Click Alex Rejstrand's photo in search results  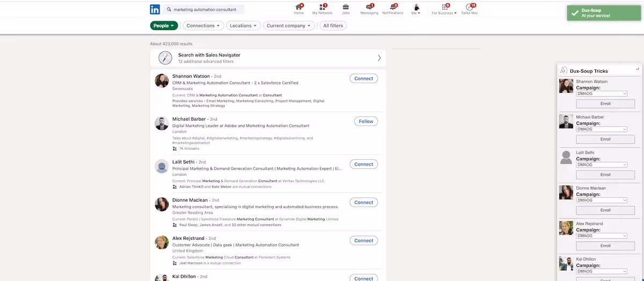click(162, 242)
